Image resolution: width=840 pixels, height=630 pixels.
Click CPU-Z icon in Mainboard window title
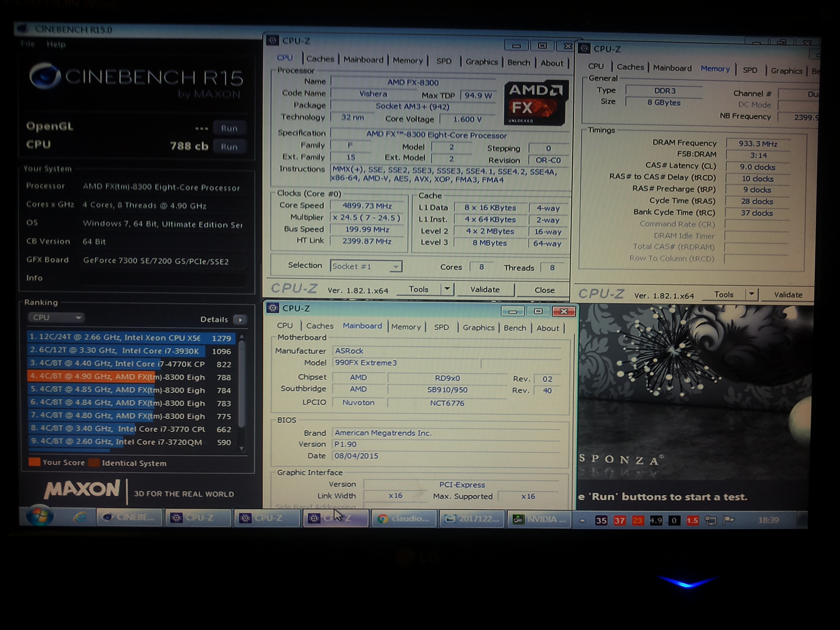coord(272,308)
